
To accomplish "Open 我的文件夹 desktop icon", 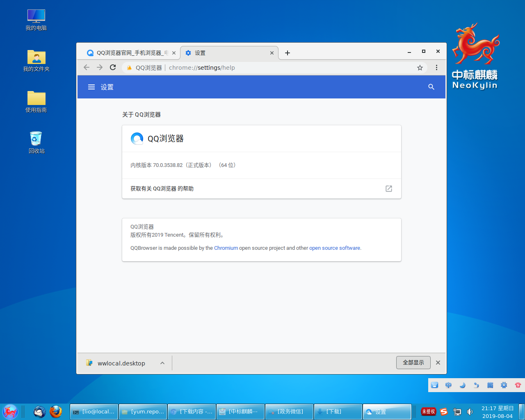I will click(36, 61).
